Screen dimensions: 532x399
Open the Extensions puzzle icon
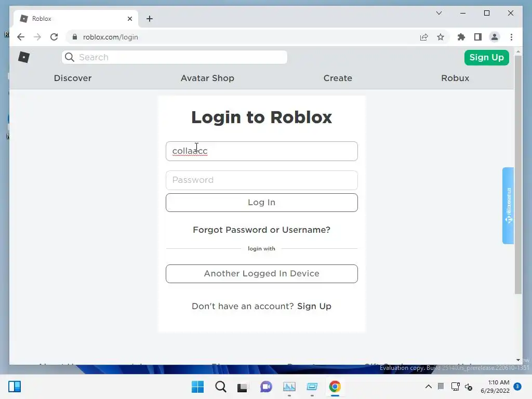(461, 37)
